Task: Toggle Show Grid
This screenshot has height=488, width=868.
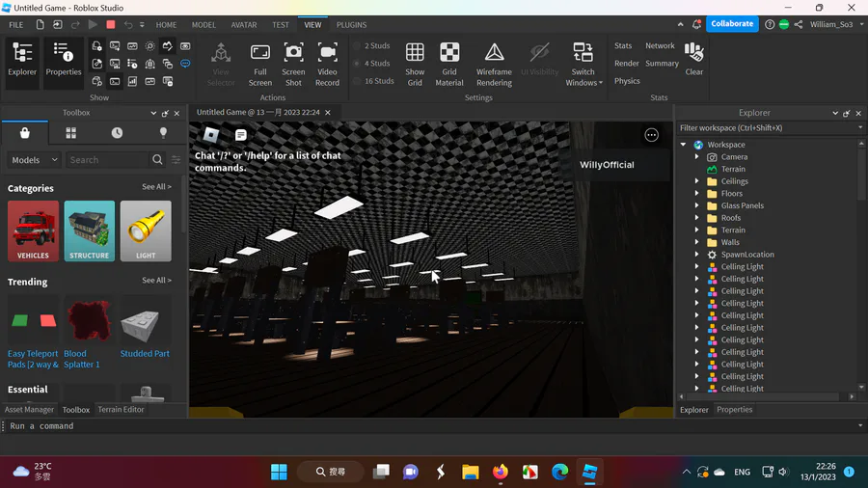Action: 415,65
